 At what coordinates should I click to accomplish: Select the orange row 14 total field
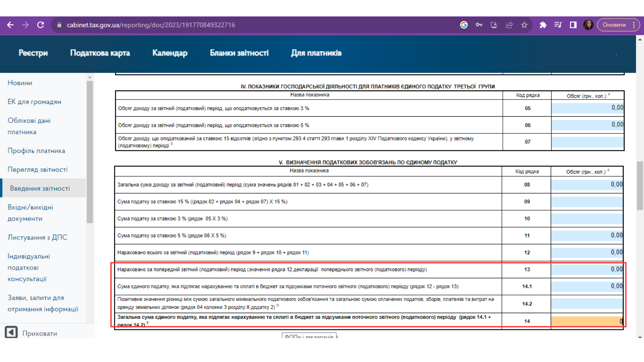tap(587, 321)
